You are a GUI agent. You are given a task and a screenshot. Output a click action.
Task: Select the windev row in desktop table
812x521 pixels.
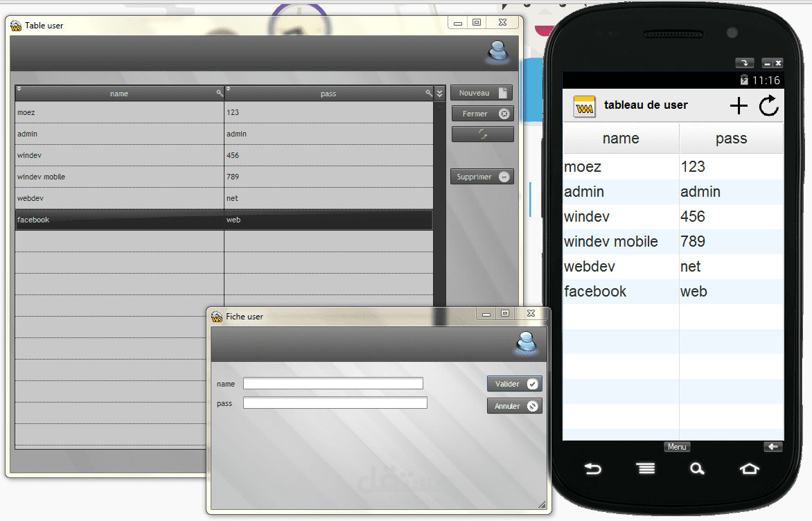pyautogui.click(x=224, y=155)
